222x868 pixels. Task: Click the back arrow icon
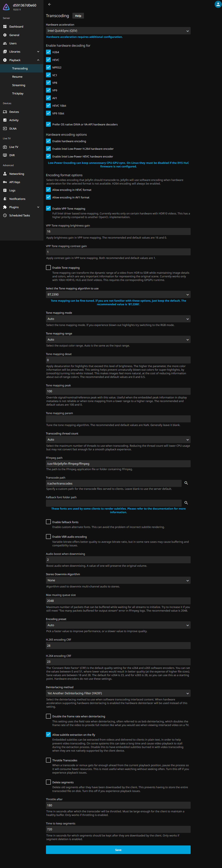coord(50,4)
